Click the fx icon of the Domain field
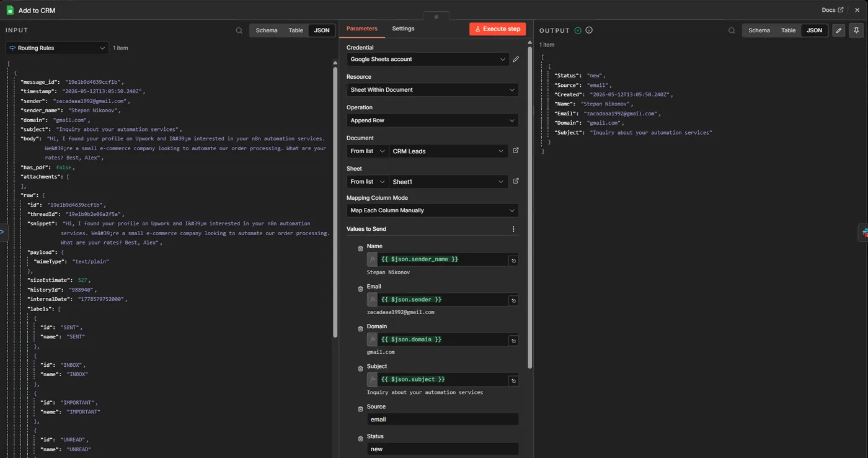This screenshot has width=868, height=458. pyautogui.click(x=372, y=339)
